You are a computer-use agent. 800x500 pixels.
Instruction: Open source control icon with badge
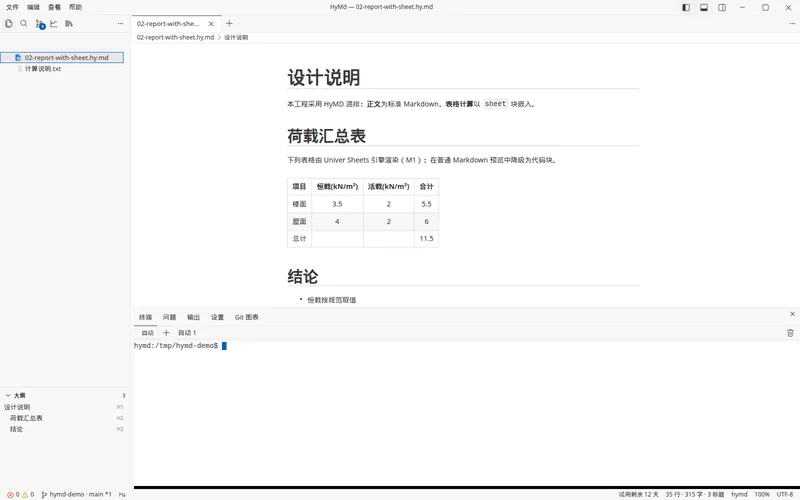[x=40, y=24]
